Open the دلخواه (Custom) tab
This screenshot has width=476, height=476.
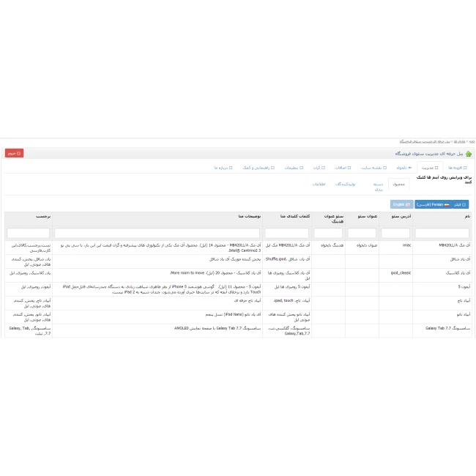(x=403, y=168)
